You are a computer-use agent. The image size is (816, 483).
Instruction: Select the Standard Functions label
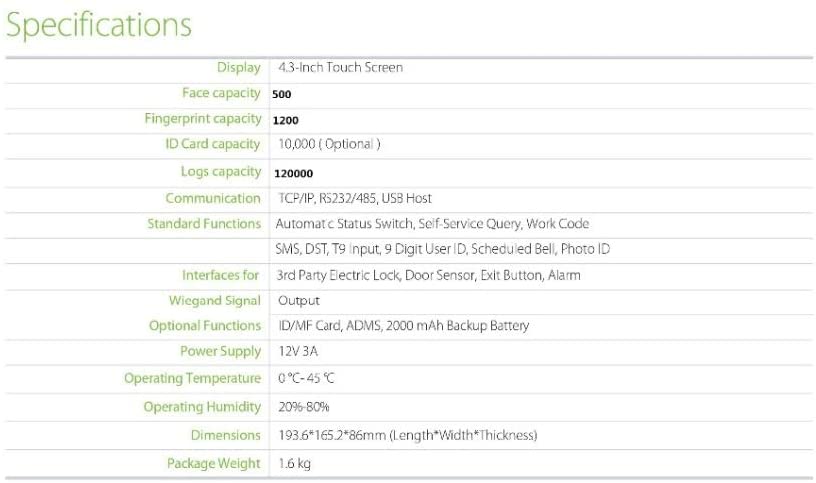coord(204,224)
